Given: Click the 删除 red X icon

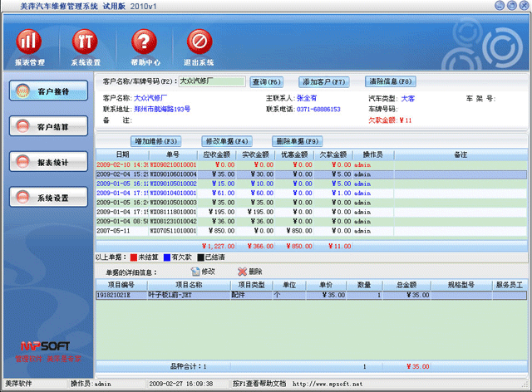Looking at the screenshot, I should [x=243, y=272].
